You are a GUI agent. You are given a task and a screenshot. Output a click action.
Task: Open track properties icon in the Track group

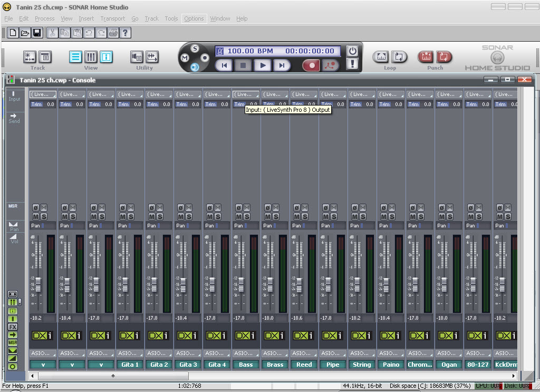pyautogui.click(x=45, y=57)
